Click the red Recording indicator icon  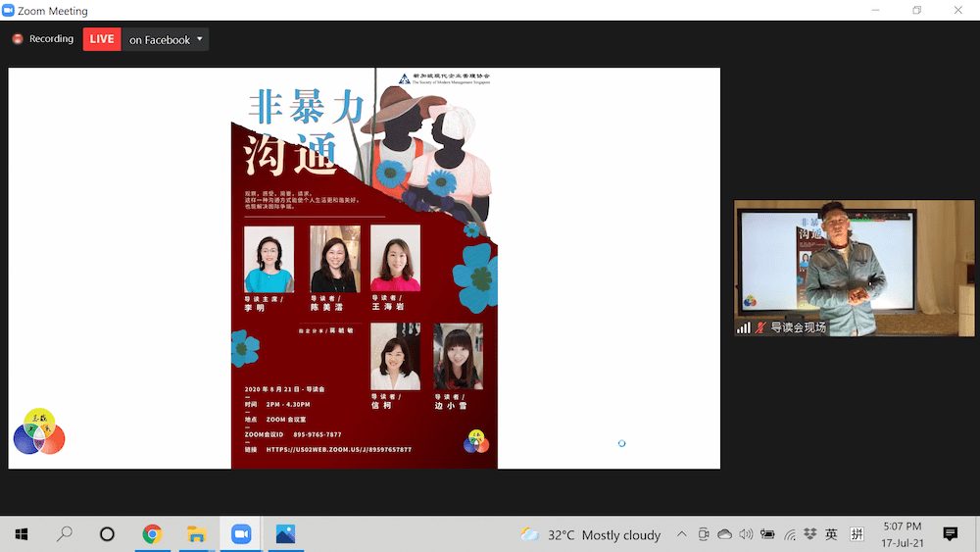18,39
